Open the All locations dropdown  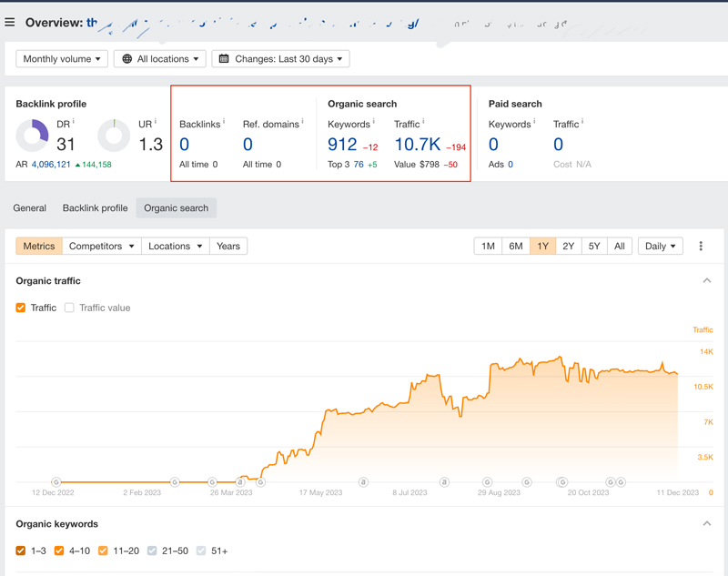tap(160, 59)
